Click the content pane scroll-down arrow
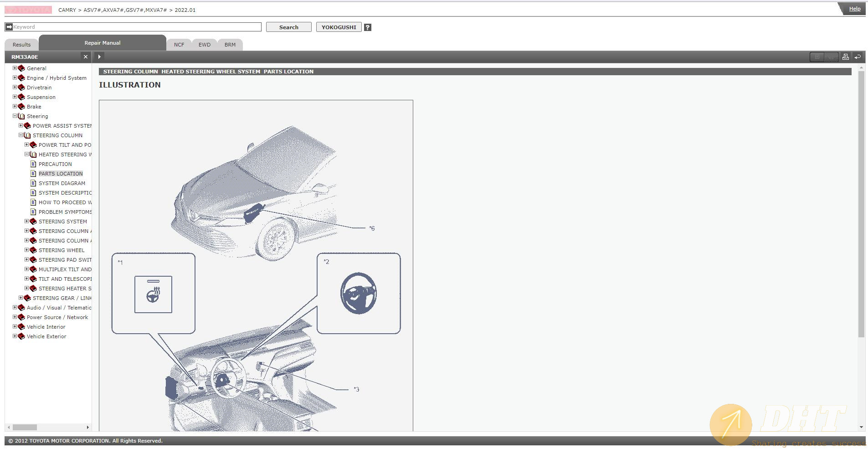868x449 pixels. [x=861, y=427]
